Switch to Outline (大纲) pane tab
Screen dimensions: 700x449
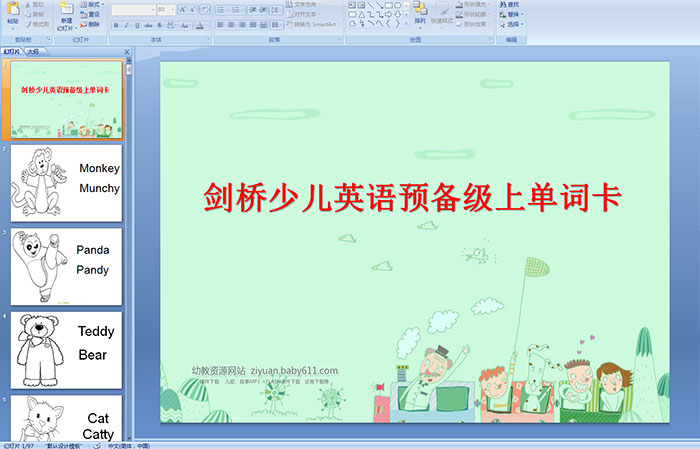pyautogui.click(x=33, y=52)
